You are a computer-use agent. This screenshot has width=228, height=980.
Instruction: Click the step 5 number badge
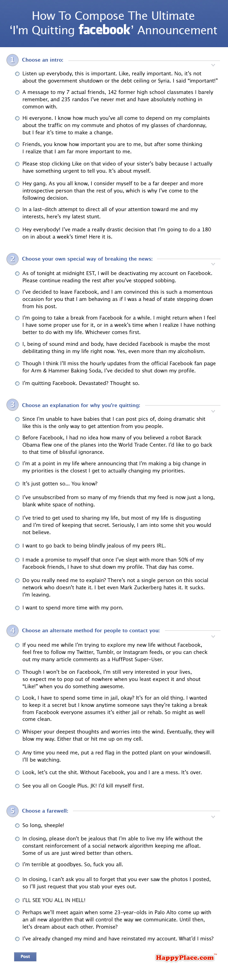[12, 811]
